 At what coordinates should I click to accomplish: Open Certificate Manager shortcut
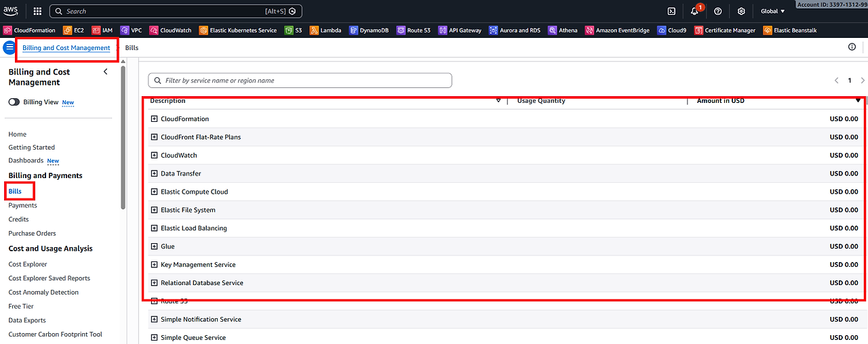pyautogui.click(x=725, y=30)
